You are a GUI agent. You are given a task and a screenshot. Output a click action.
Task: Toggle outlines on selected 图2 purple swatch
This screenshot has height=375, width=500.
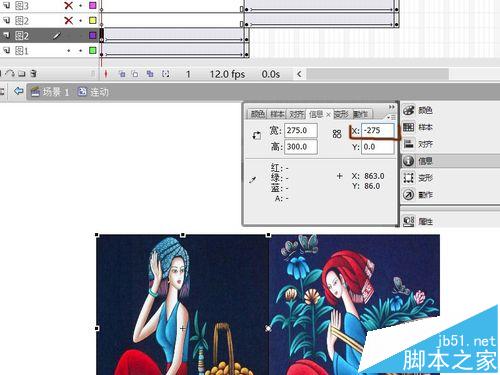(93, 35)
